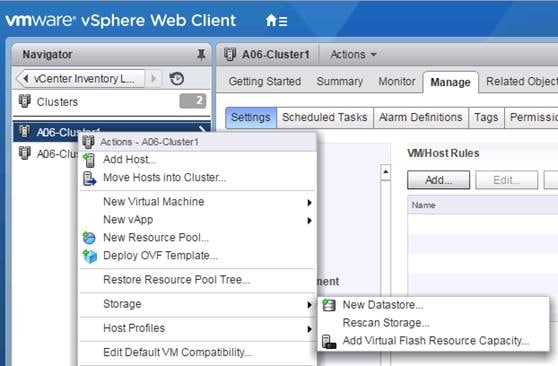Image resolution: width=558 pixels, height=366 pixels.
Task: Click the Move Hosts into Cluster icon
Action: (x=89, y=178)
